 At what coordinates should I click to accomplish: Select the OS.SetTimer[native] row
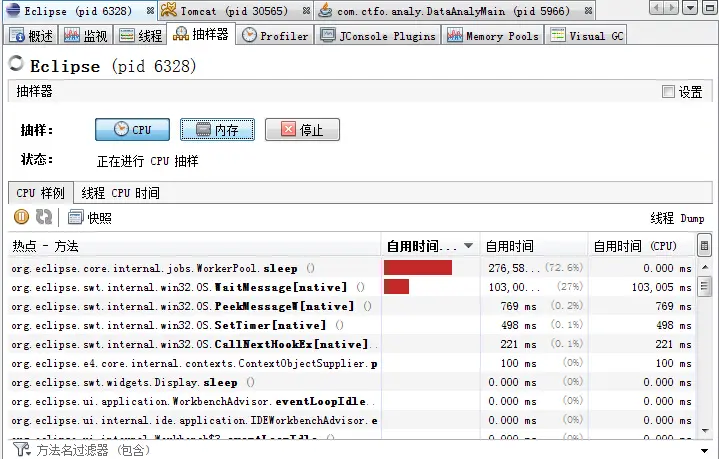352,326
